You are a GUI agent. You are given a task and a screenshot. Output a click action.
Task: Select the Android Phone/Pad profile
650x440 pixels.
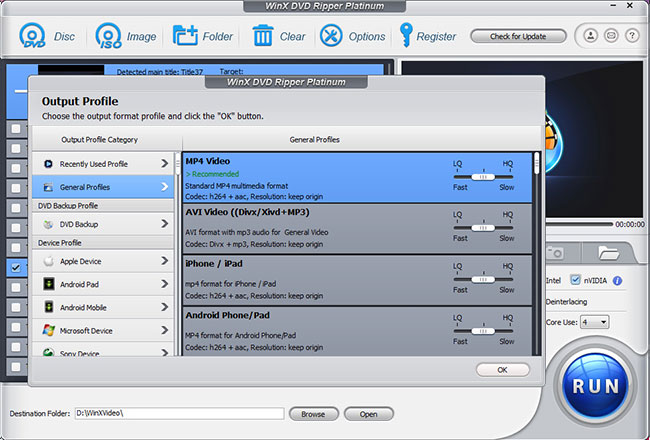357,331
